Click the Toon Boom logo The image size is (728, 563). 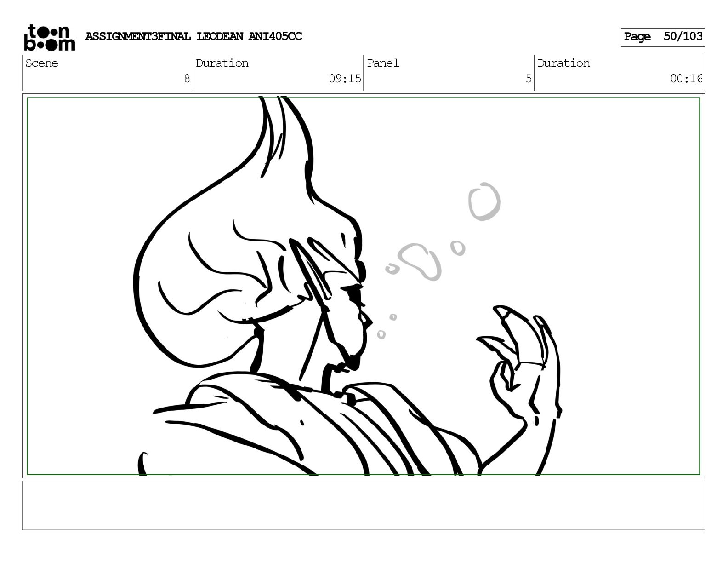[x=49, y=37]
